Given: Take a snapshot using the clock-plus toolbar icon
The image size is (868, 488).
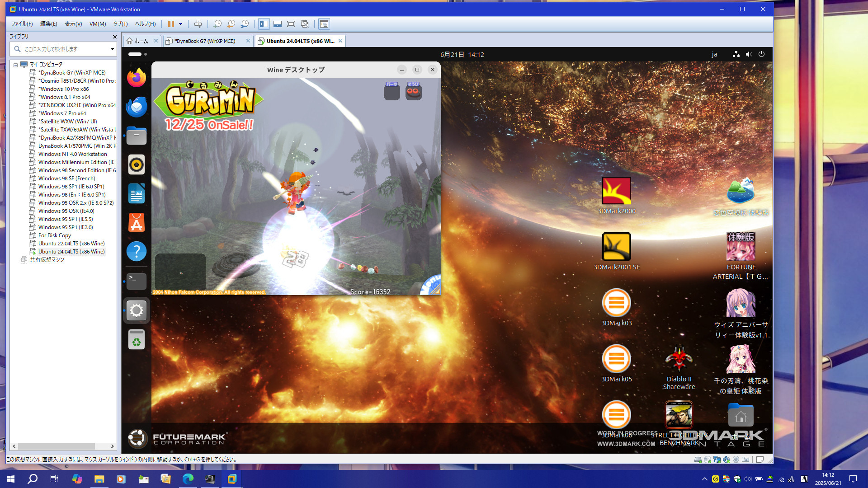Looking at the screenshot, I should tap(217, 24).
